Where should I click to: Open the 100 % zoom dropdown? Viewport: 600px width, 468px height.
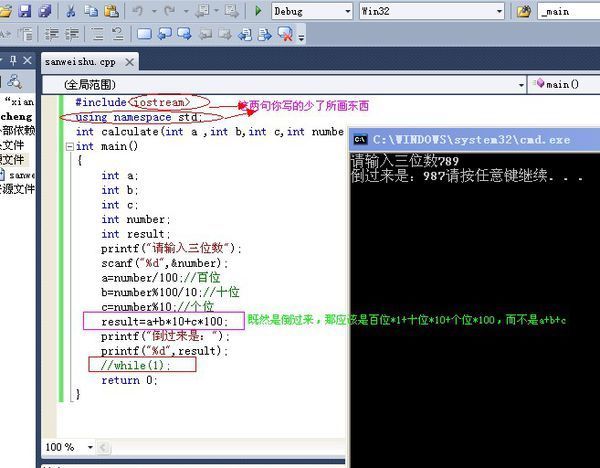pyautogui.click(x=90, y=447)
